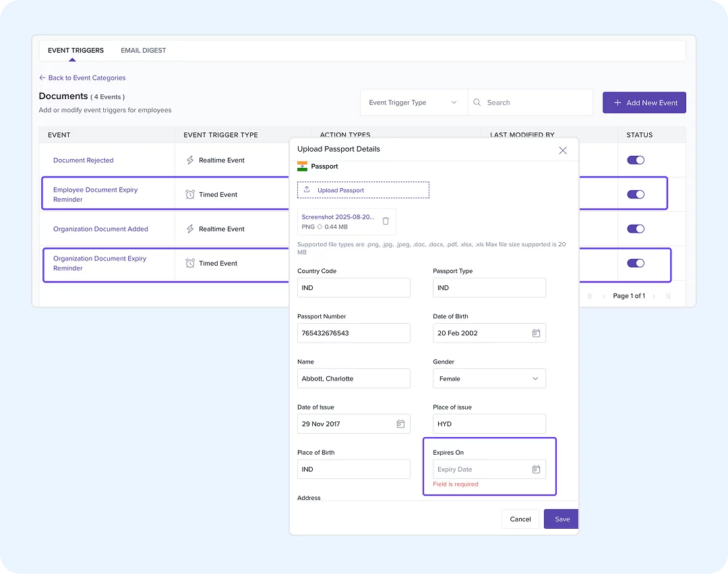Open the Document Rejected event link
The height and width of the screenshot is (574, 728).
(x=84, y=161)
